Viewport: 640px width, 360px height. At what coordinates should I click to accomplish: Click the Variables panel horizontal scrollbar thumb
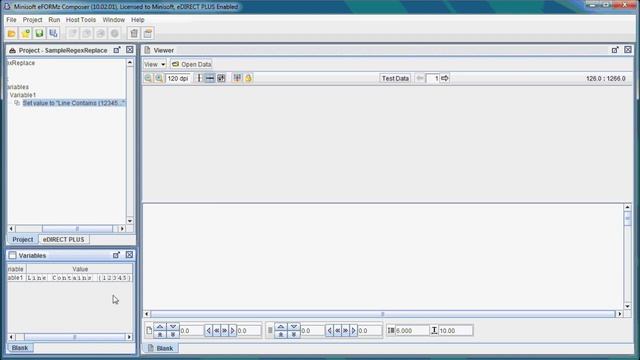tap(75, 337)
